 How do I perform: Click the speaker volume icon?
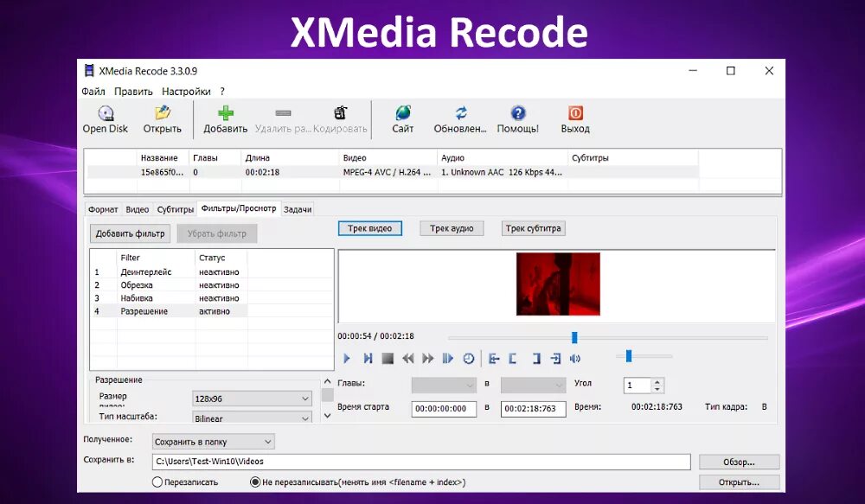tap(575, 359)
